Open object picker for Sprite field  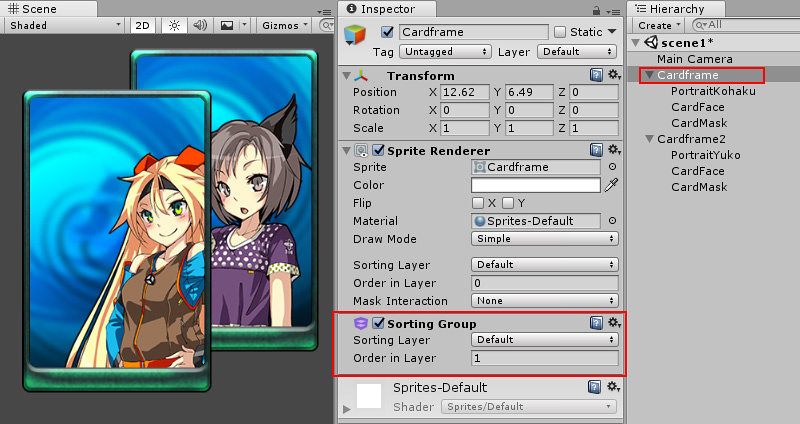(612, 168)
